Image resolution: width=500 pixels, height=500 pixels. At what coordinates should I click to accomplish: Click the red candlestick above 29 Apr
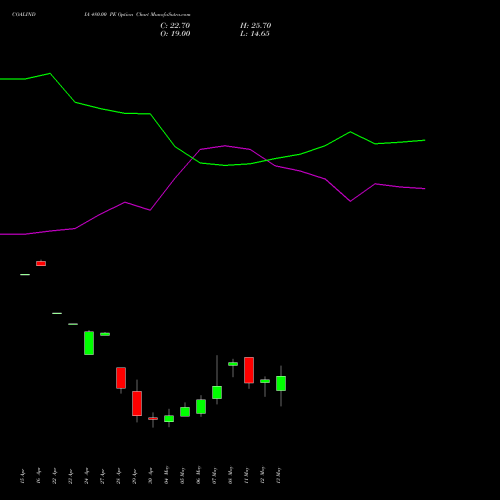(x=137, y=403)
